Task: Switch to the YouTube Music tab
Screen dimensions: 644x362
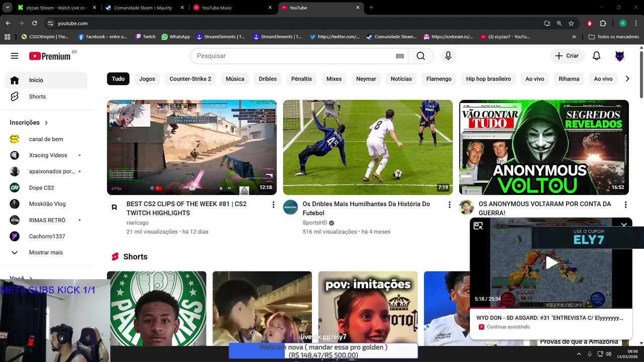Action: point(233,8)
